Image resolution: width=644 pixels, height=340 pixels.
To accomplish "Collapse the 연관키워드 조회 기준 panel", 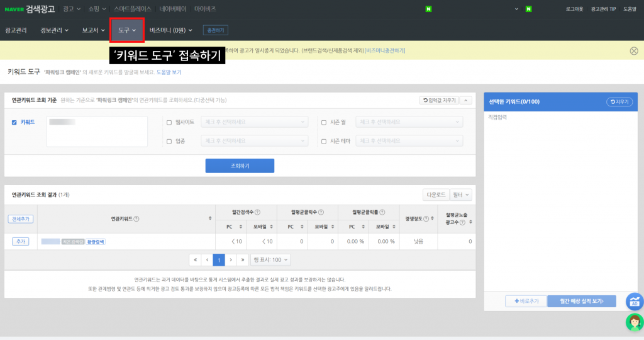I will tap(466, 100).
